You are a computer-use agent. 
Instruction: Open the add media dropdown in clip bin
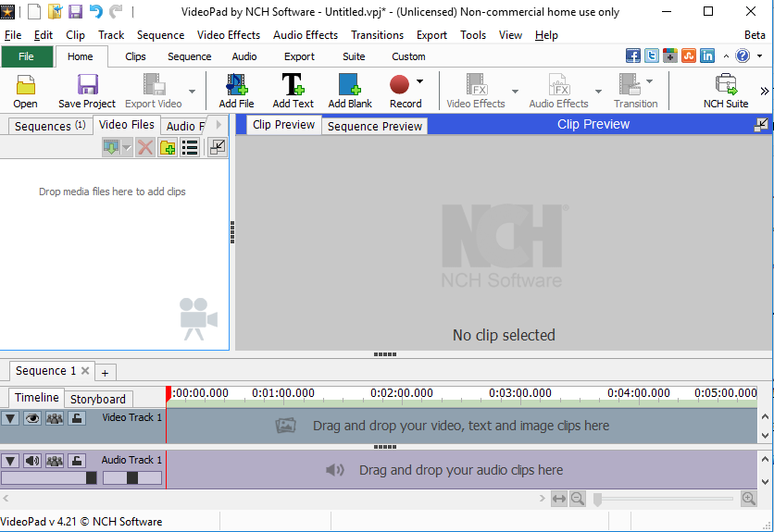127,147
